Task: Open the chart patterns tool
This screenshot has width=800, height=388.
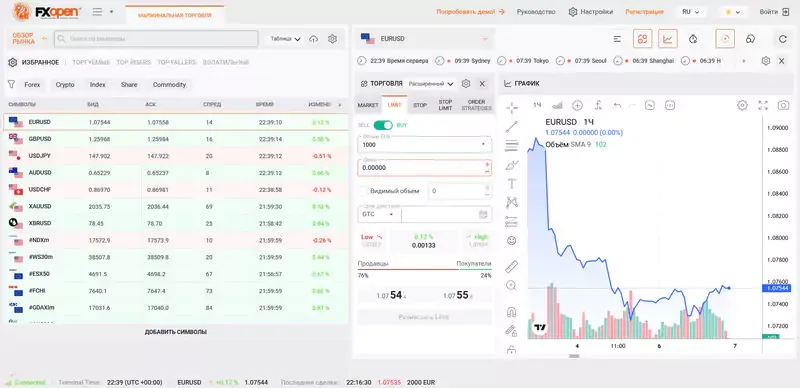Action: click(x=511, y=203)
